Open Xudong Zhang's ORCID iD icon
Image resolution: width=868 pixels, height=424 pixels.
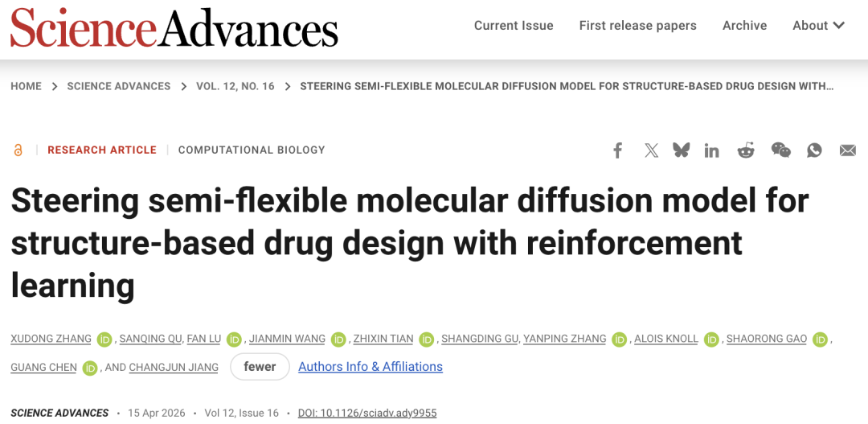(x=104, y=340)
